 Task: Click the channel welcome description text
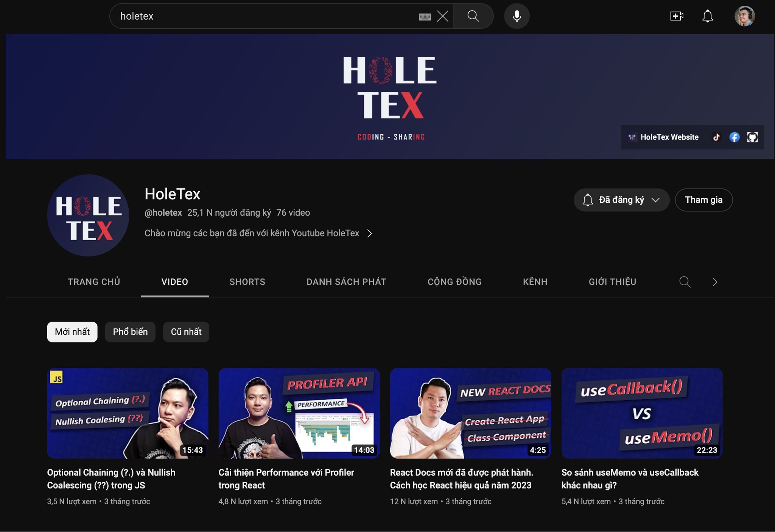[x=252, y=233]
